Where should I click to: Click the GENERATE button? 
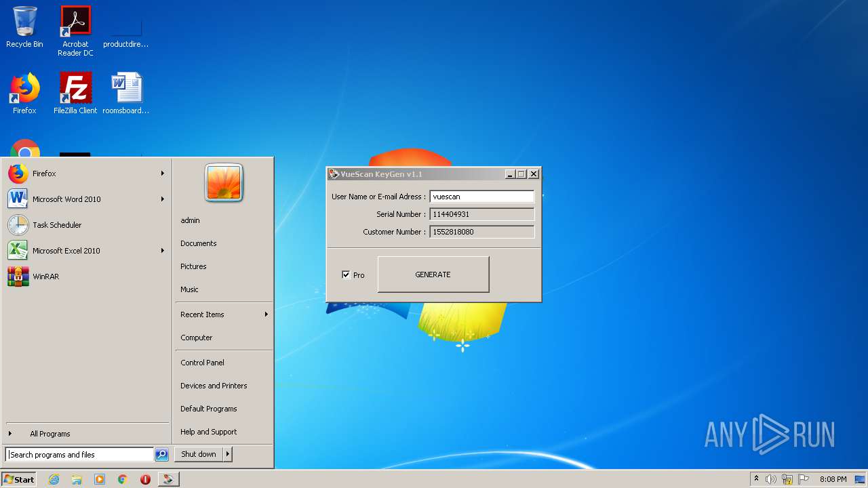[433, 274]
